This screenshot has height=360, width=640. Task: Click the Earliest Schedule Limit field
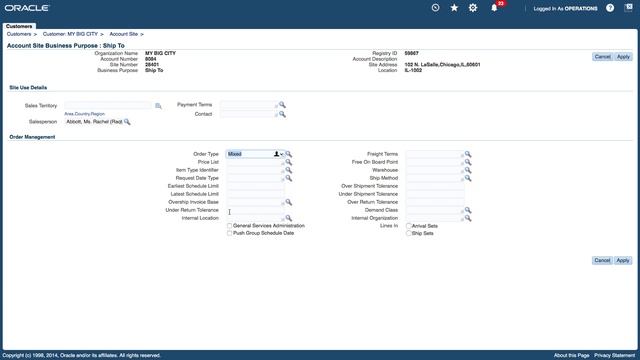click(x=255, y=186)
